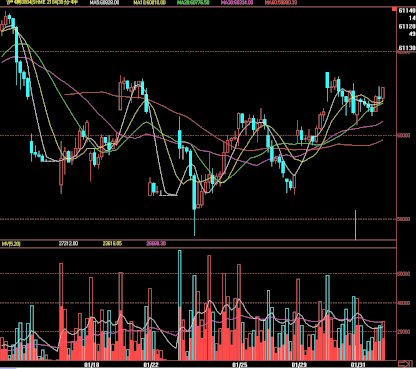Image resolution: width=416 pixels, height=369 pixels.
Task: Click the green moving average label
Action: click(194, 3)
